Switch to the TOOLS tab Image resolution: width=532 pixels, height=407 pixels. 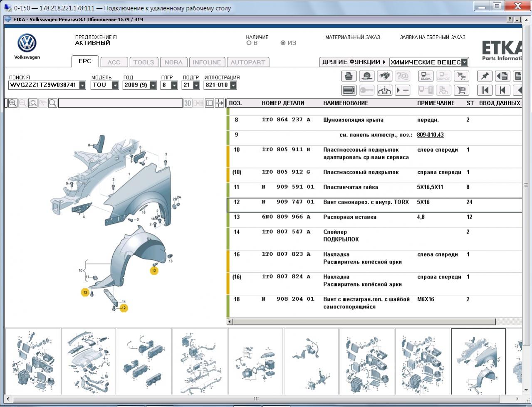point(144,62)
